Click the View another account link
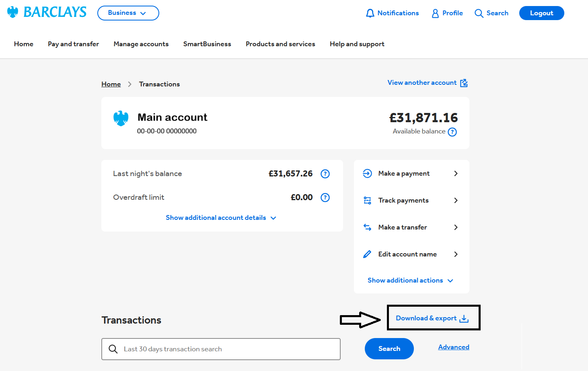 (x=422, y=82)
